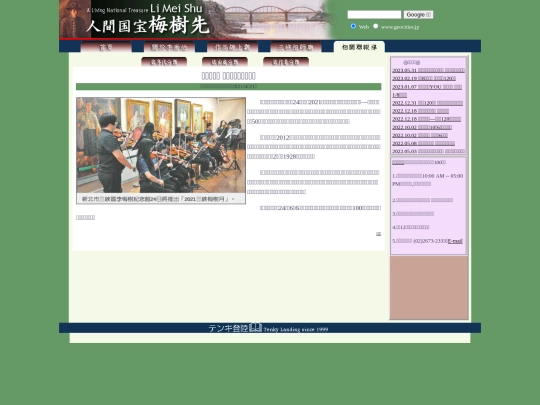
Task: Click the Google search button
Action: coord(418,14)
